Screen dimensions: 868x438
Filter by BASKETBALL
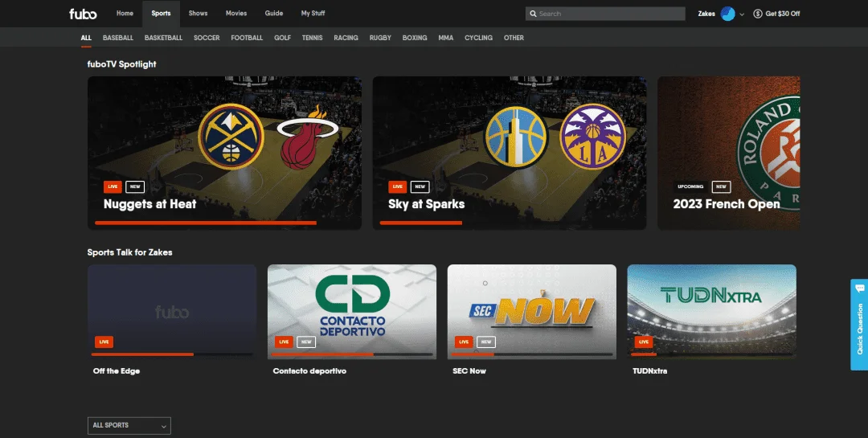point(163,38)
